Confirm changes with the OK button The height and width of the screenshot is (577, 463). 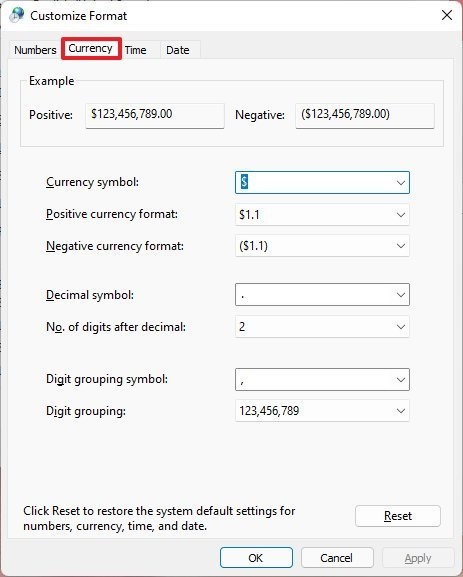(x=256, y=558)
